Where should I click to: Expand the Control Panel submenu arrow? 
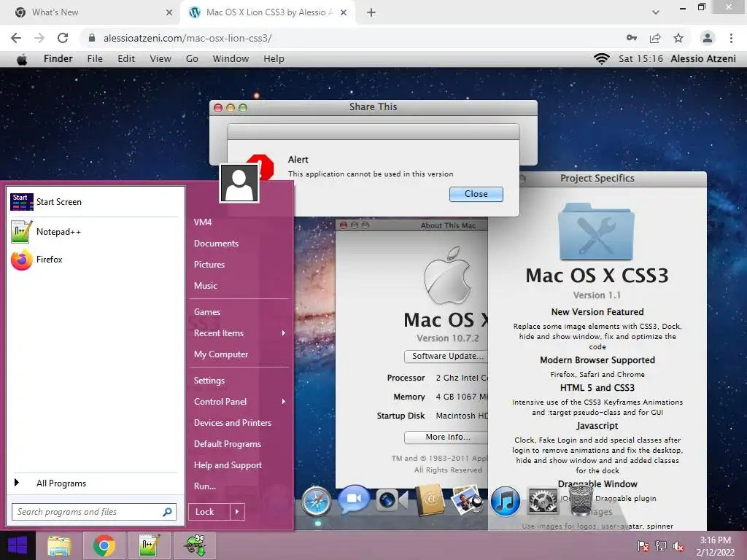tap(284, 402)
